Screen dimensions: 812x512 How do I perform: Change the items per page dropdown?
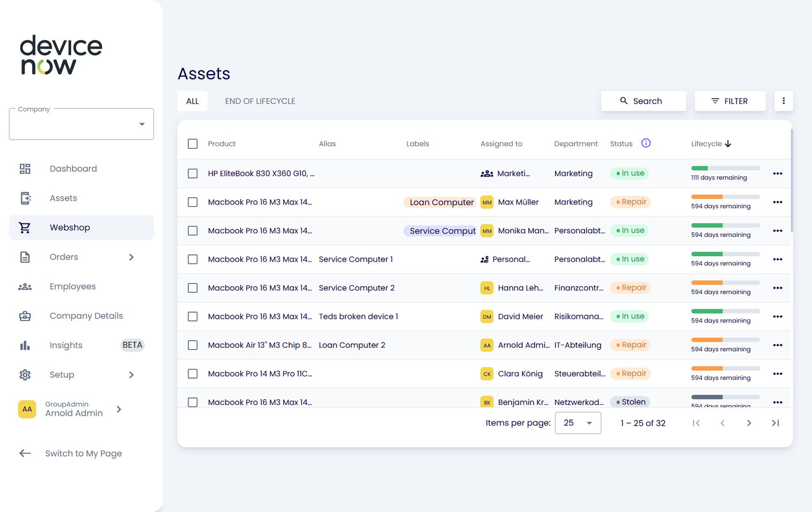click(578, 423)
